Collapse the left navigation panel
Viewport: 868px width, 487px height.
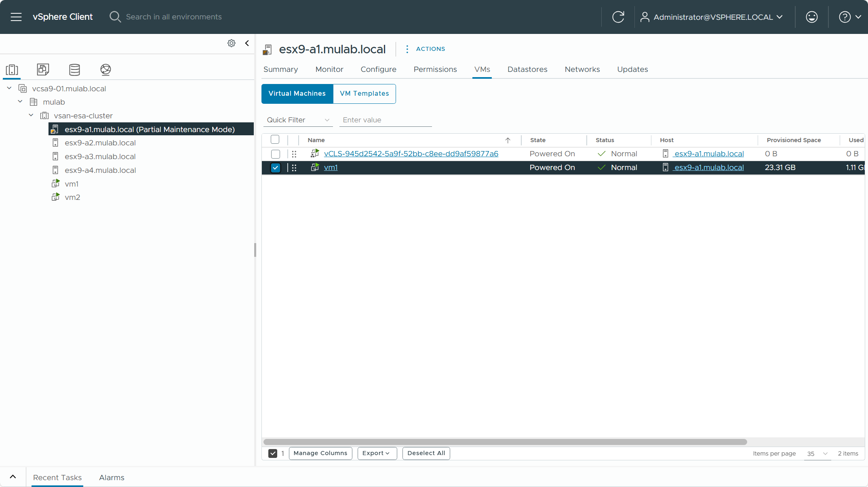pos(247,43)
